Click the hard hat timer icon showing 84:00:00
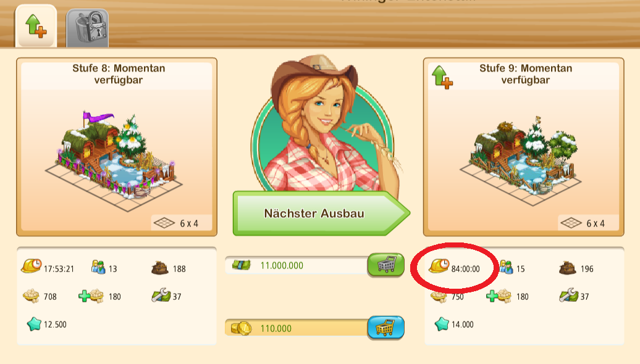The height and width of the screenshot is (364, 640). [439, 266]
